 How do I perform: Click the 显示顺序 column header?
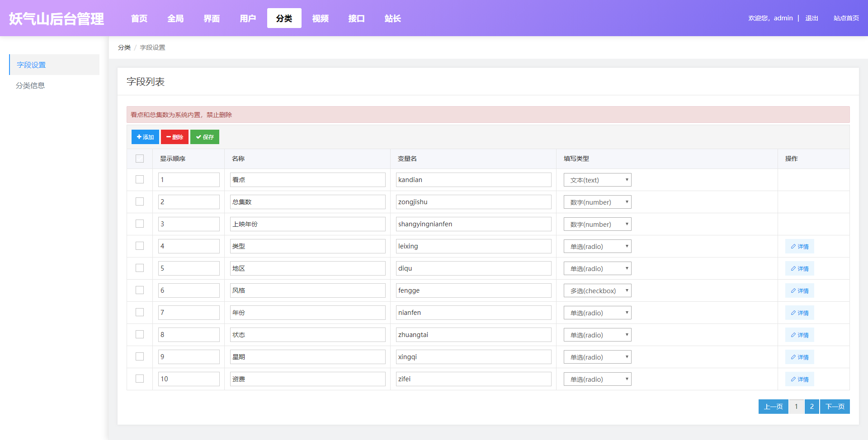(173, 159)
